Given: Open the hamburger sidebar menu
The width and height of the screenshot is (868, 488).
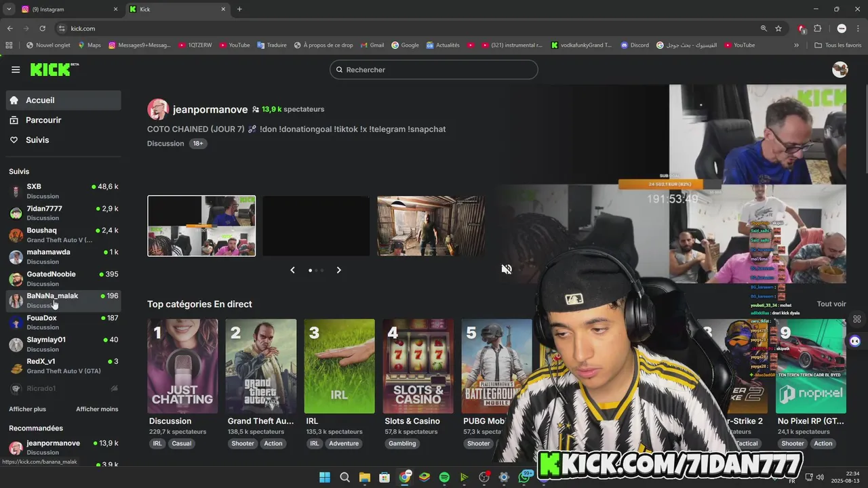Looking at the screenshot, I should point(16,70).
